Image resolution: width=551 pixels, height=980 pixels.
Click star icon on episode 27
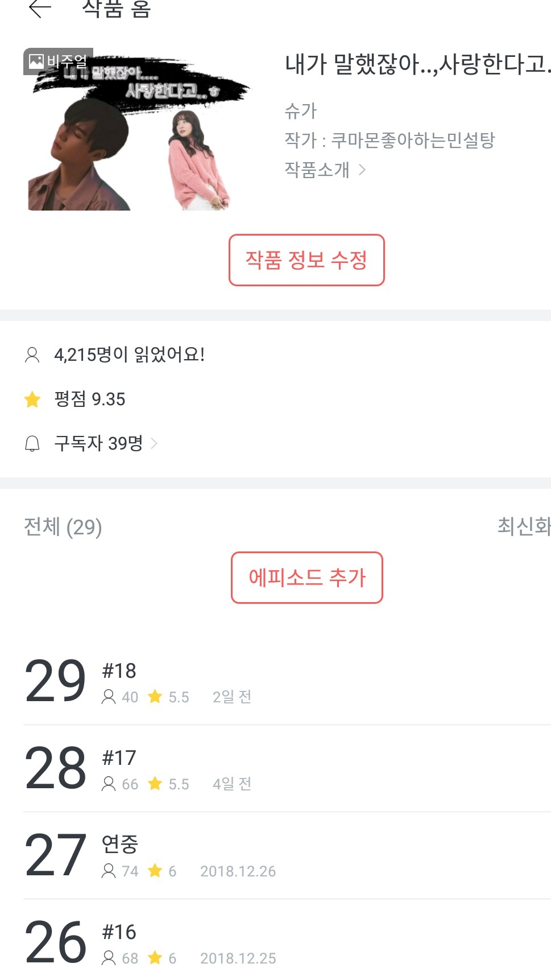[155, 871]
